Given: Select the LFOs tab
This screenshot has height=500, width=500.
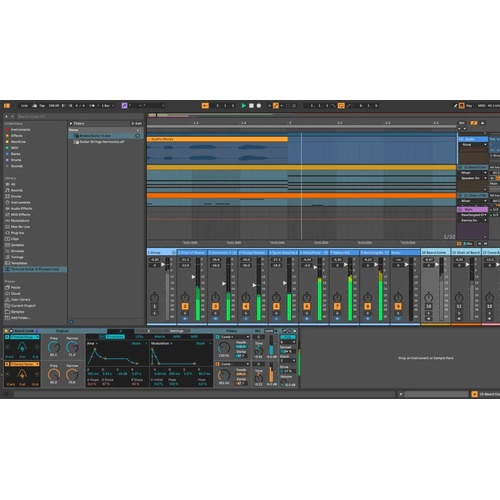Looking at the screenshot, I should pos(139,337).
